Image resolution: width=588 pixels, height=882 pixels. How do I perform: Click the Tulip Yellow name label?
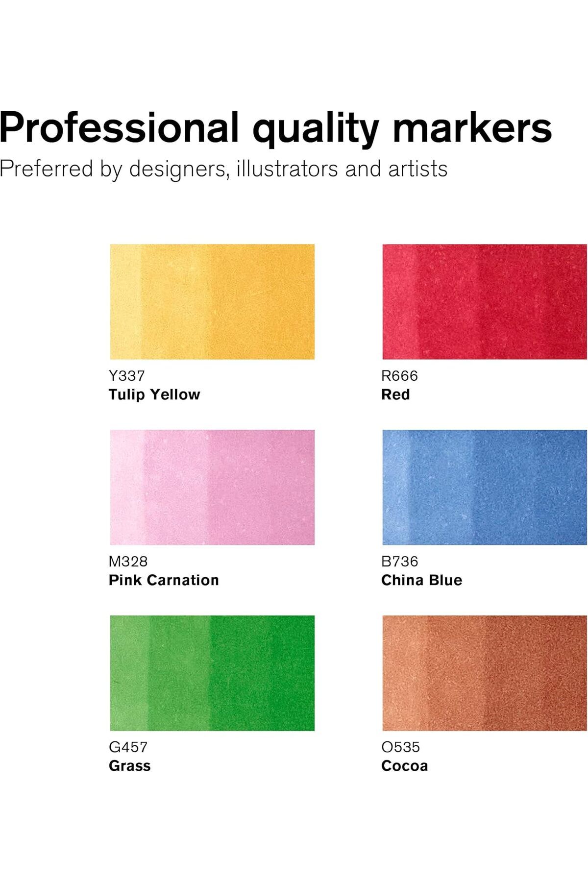[154, 395]
